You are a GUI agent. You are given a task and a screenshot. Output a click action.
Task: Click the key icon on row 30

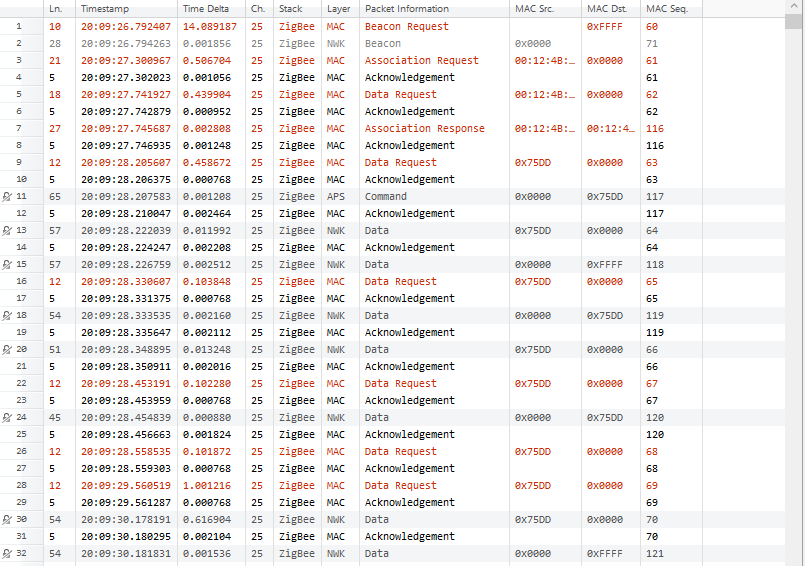tap(7, 519)
